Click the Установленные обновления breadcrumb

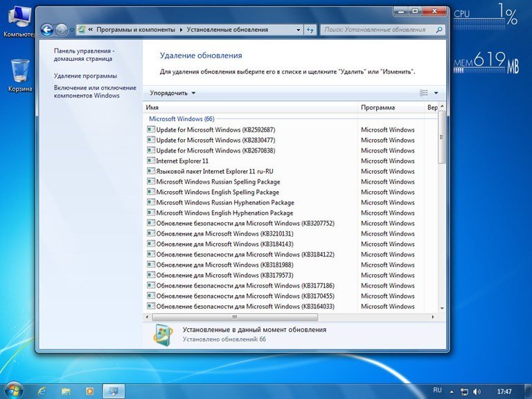click(x=227, y=30)
